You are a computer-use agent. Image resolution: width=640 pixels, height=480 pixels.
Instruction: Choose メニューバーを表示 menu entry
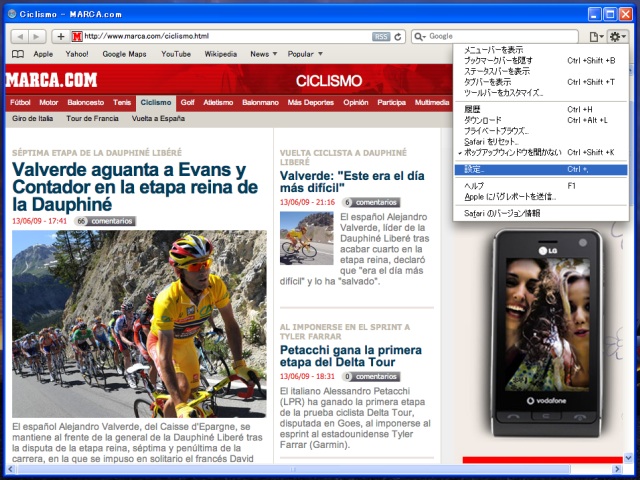tap(541, 50)
